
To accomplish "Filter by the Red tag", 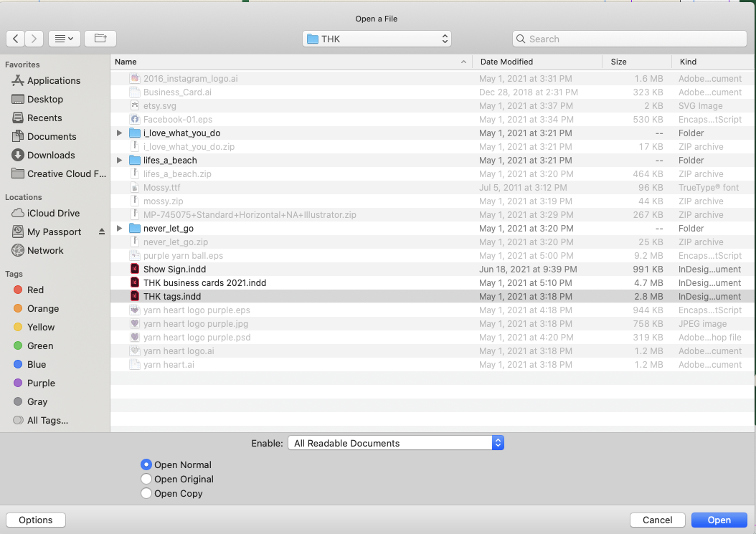I will (29, 290).
